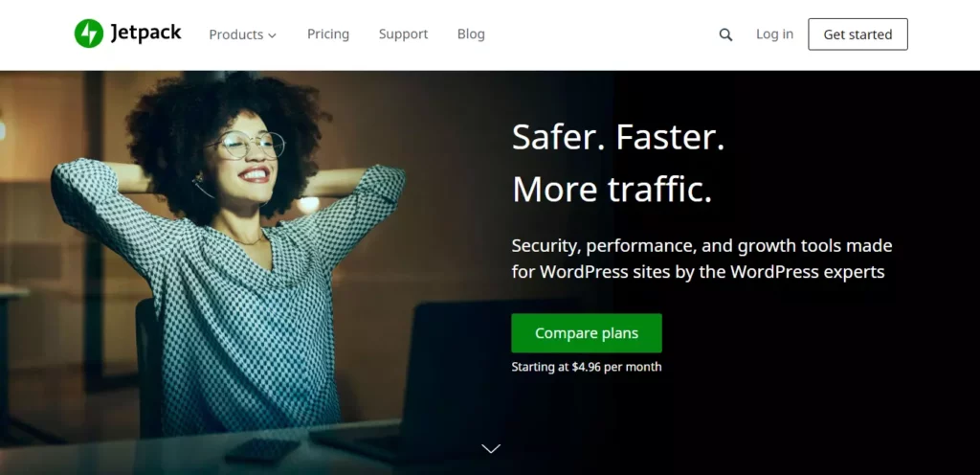Visit the Blog link in navigation
Screen dimensions: 980x475
[471, 34]
